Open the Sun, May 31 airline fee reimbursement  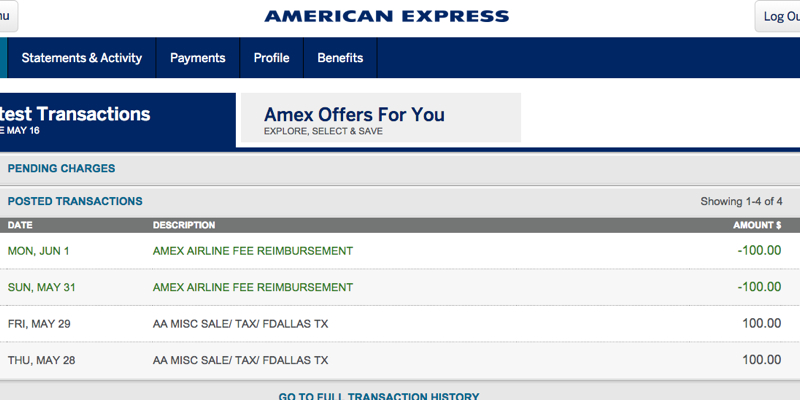pos(400,287)
